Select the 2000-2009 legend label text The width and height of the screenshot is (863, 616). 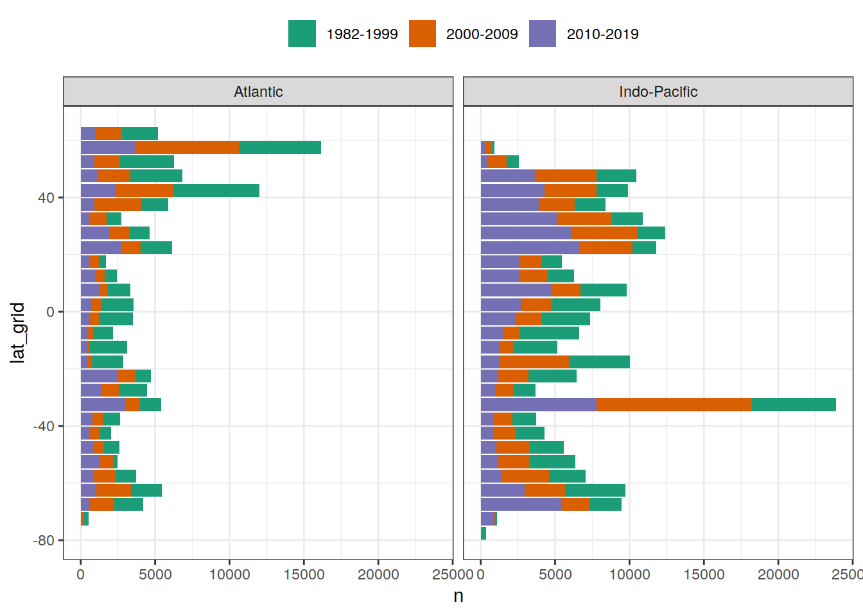(482, 34)
